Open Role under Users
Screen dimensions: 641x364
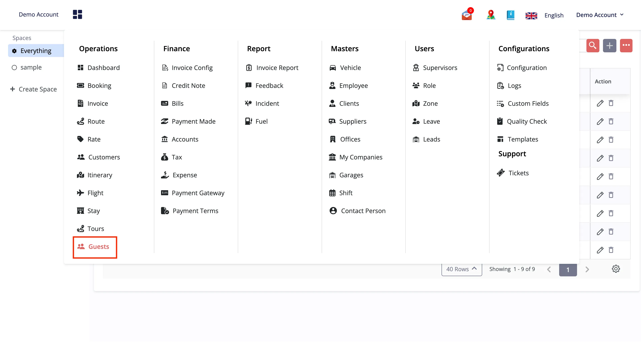424,86
